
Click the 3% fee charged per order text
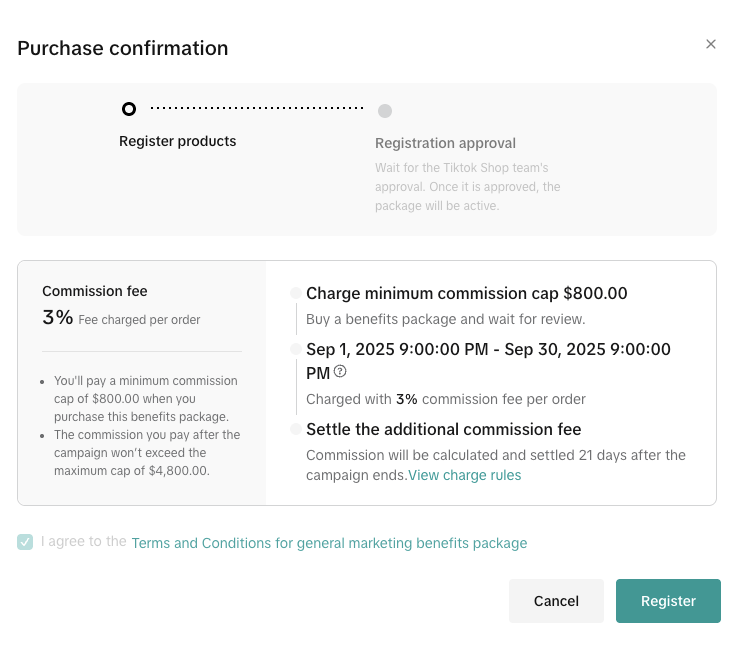pos(121,319)
